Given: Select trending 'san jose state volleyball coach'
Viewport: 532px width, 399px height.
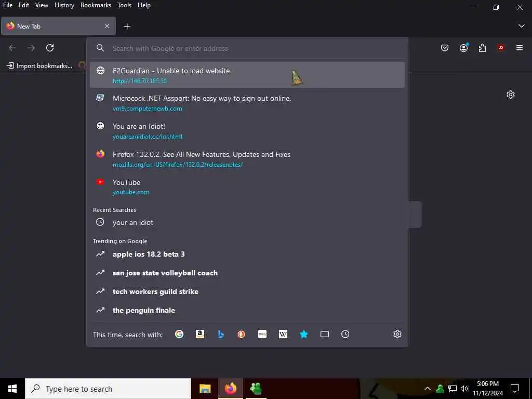Looking at the screenshot, I should coord(247,273).
